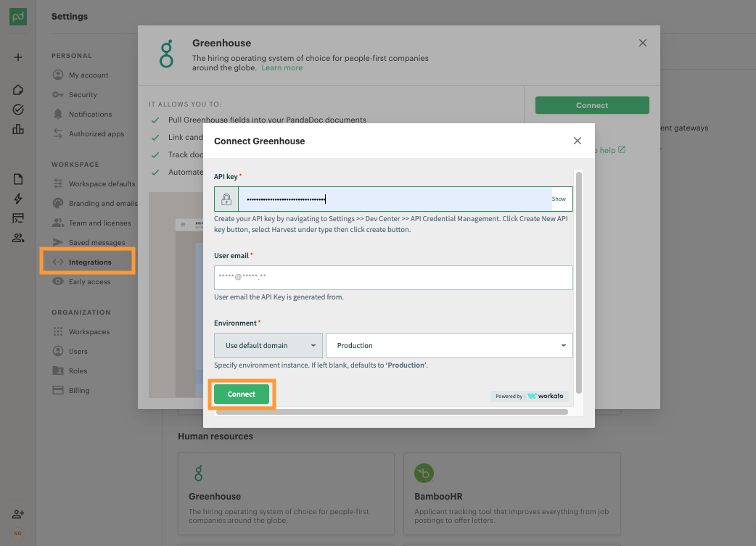
Task: Open Billing under Organization
Action: (71, 390)
